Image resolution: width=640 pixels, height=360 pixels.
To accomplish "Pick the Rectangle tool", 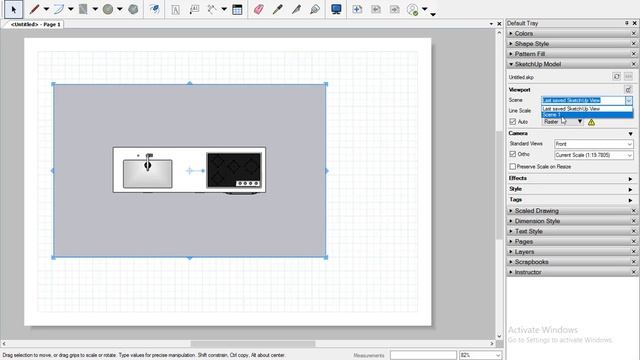I will [83, 9].
